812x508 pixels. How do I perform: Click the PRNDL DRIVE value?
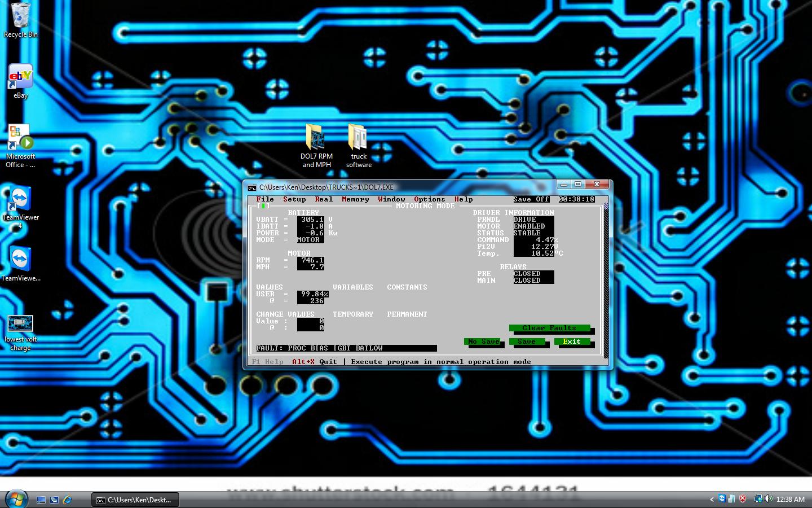[533, 220]
